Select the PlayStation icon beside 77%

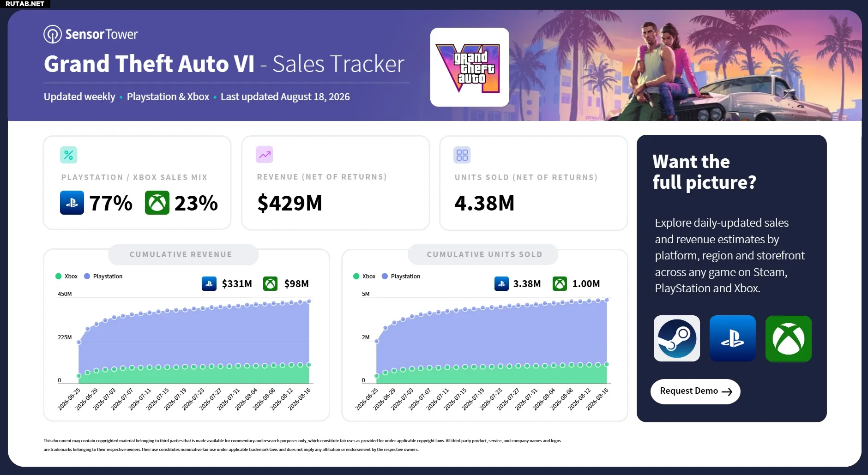[x=72, y=203]
